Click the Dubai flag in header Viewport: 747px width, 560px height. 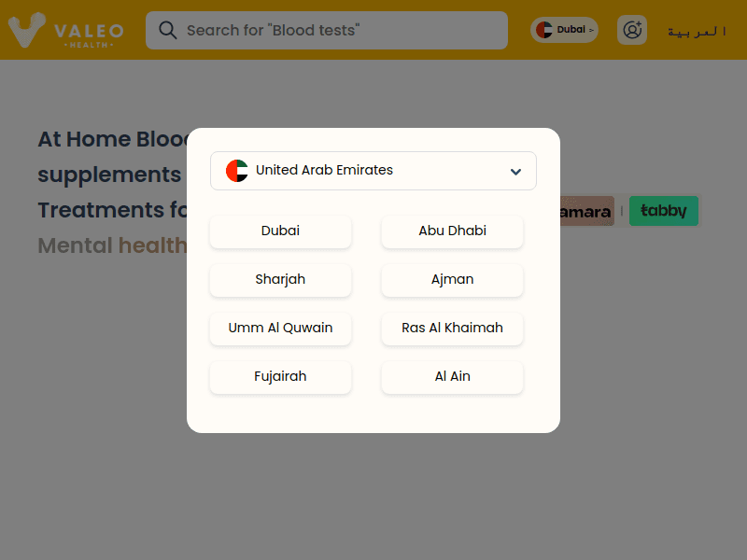[x=544, y=30]
